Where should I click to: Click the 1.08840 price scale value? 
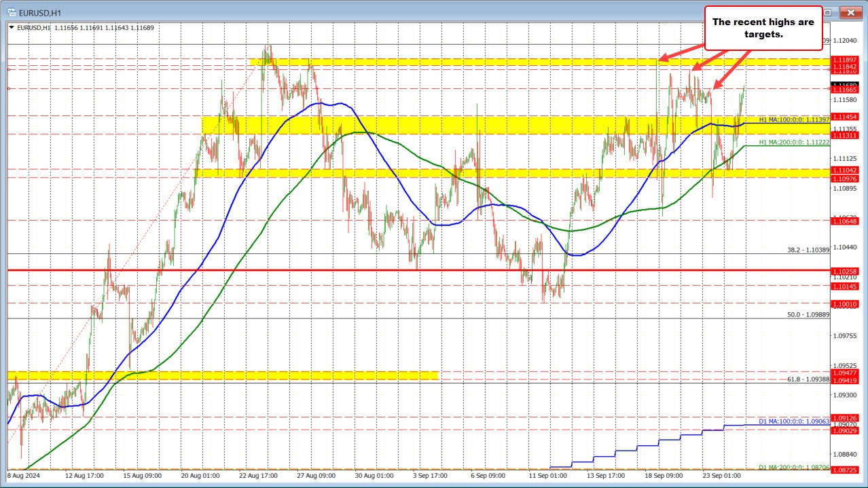pos(845,454)
